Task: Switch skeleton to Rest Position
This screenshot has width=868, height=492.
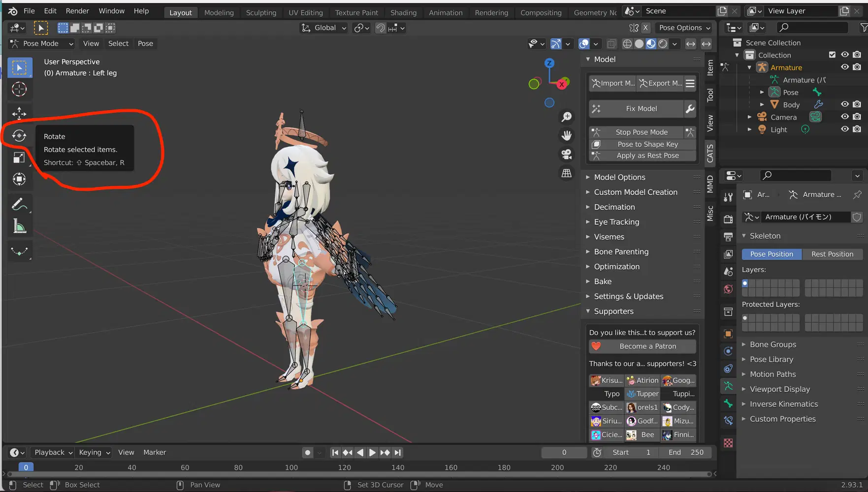Action: click(833, 254)
